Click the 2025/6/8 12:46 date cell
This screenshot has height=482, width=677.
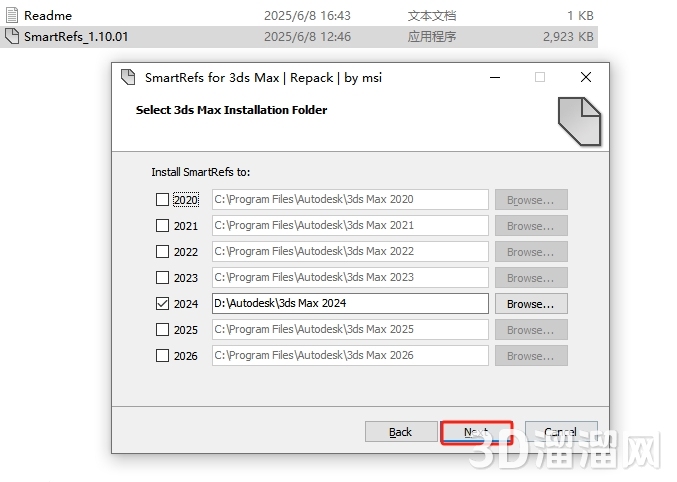tap(307, 37)
